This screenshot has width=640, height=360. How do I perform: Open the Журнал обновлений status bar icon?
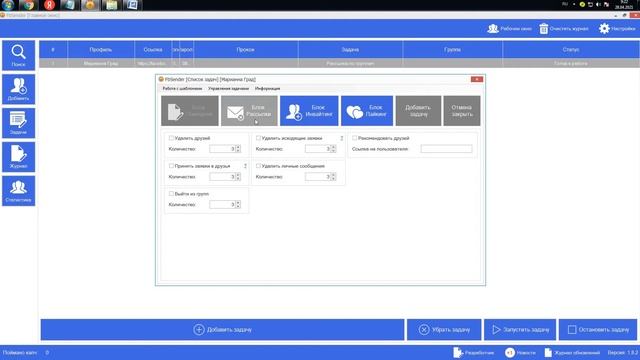tap(548, 353)
